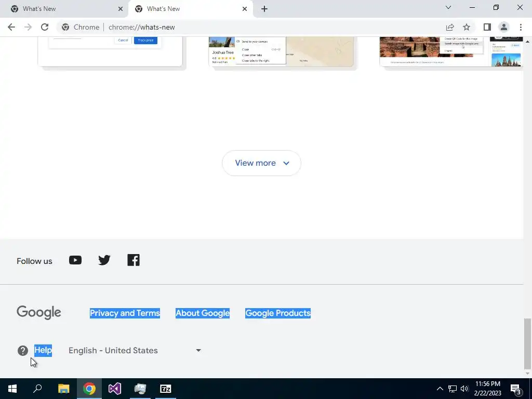Click the Follow us label
Viewport: 532px width, 399px height.
(34, 261)
